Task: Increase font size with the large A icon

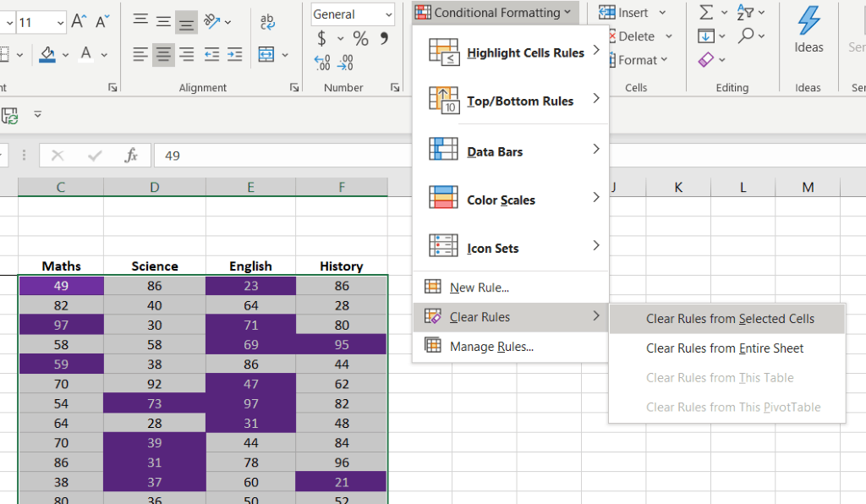Action: pos(79,21)
